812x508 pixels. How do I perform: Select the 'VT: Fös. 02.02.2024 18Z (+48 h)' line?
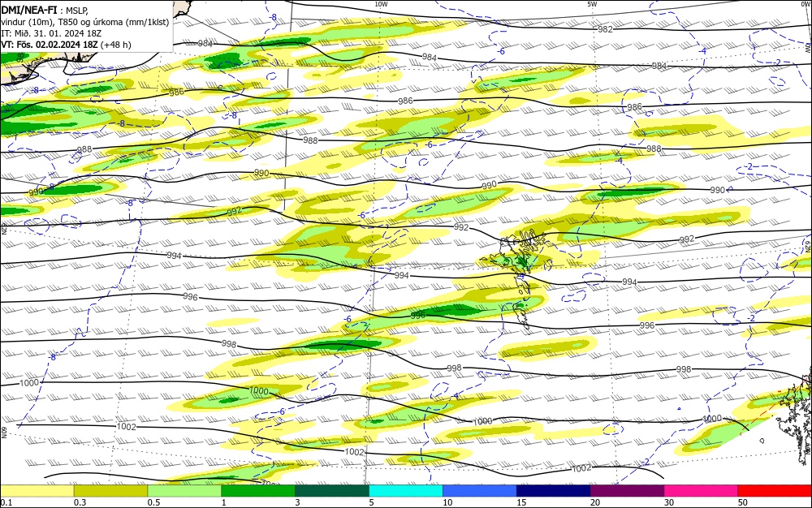[66, 45]
